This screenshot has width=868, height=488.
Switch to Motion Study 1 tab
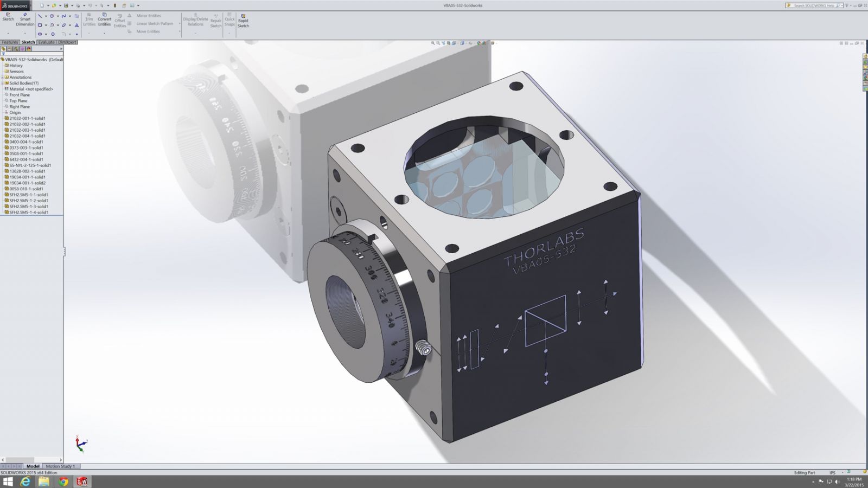(x=60, y=466)
